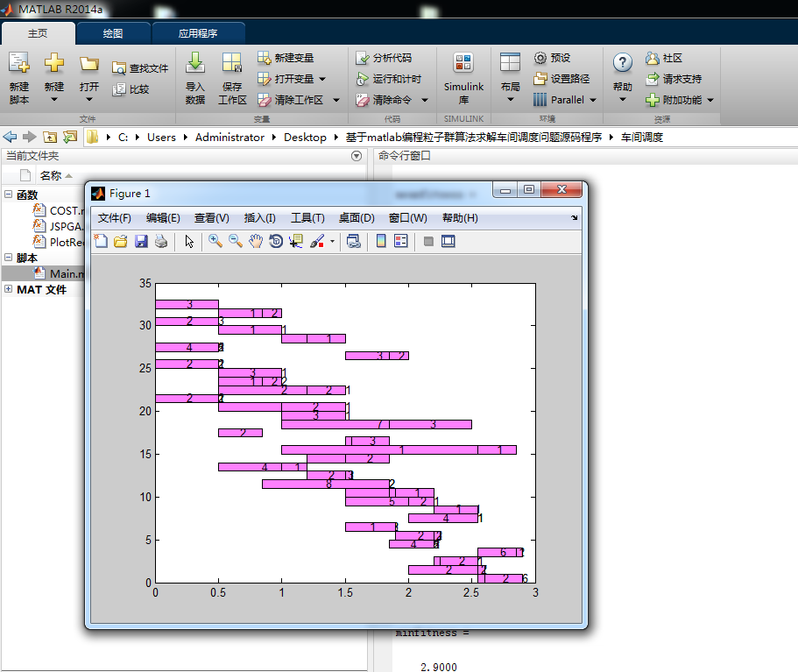Click Administrator in the path bar

click(230, 137)
